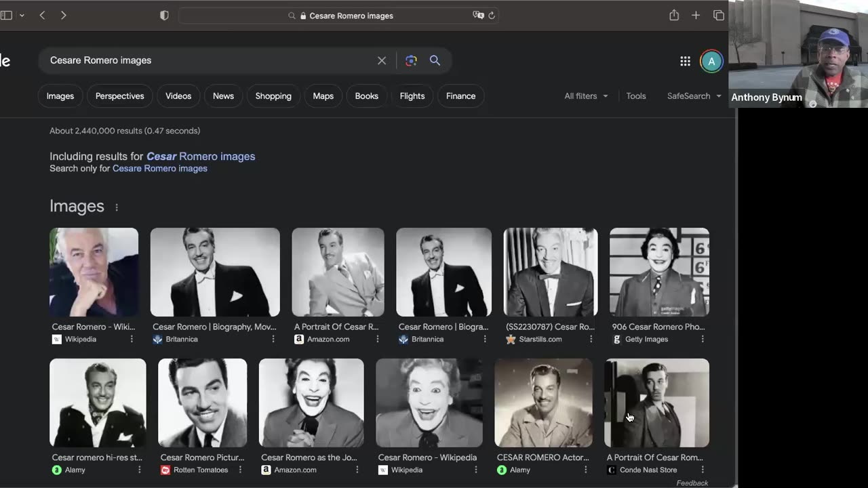
Task: Click the magnifying glass search icon
Action: 435,60
